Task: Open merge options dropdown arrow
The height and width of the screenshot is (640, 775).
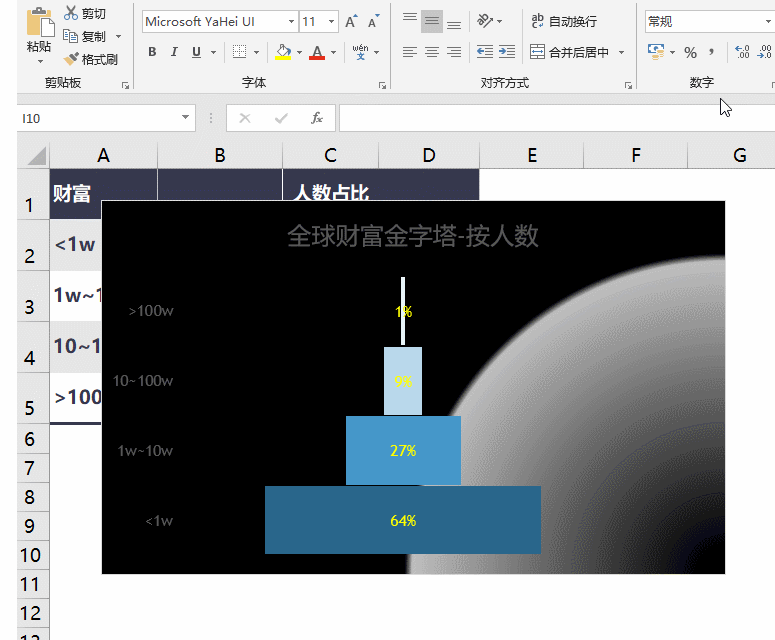Action: (x=621, y=52)
